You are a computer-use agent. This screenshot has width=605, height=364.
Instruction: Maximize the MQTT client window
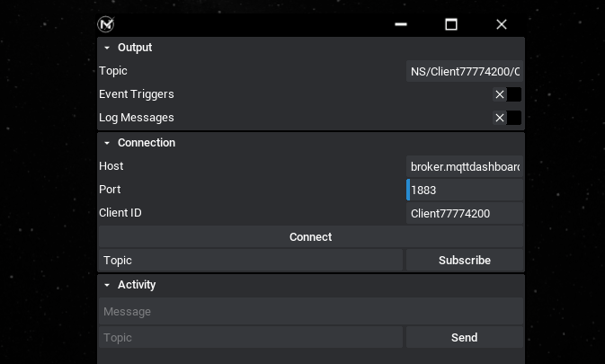tap(451, 24)
